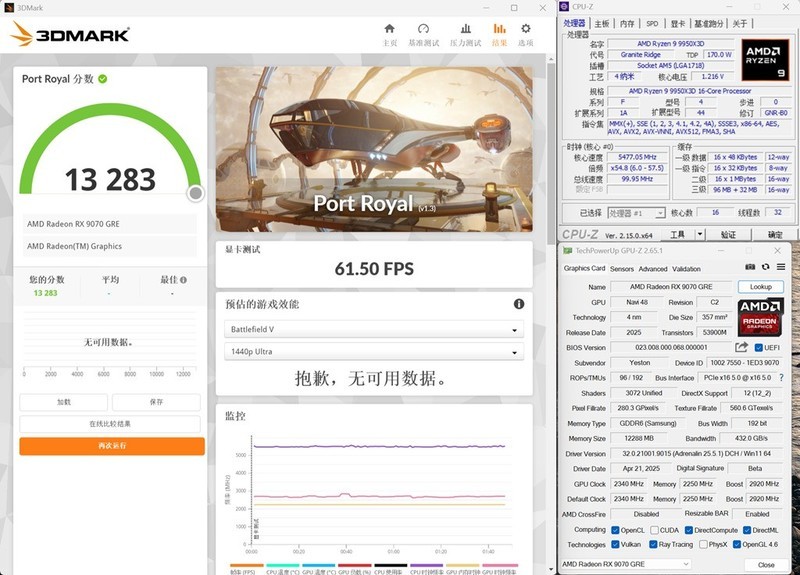Image resolution: width=800 pixels, height=575 pixels.
Task: Open the CPU-Z 工具 dropdown arrow
Action: point(700,234)
